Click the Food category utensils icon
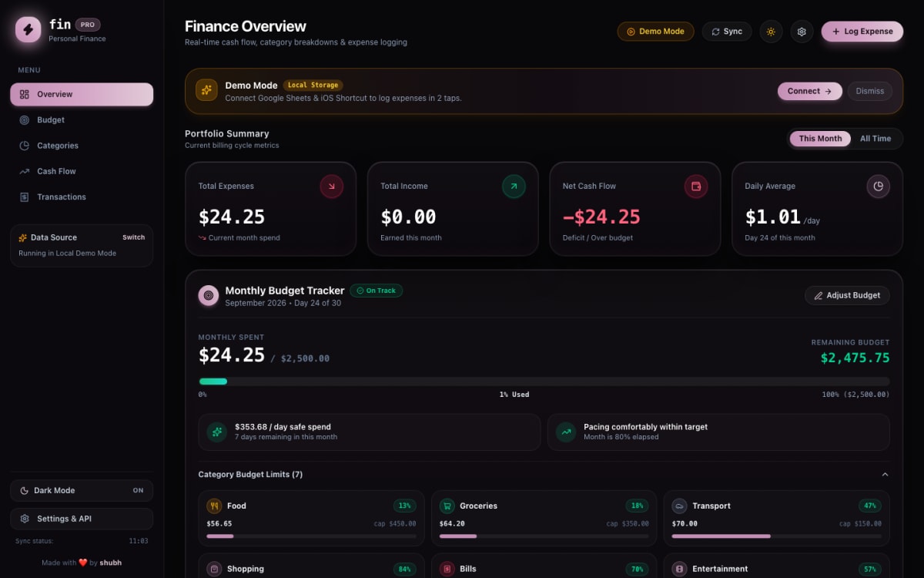This screenshot has width=924, height=578. (214, 506)
